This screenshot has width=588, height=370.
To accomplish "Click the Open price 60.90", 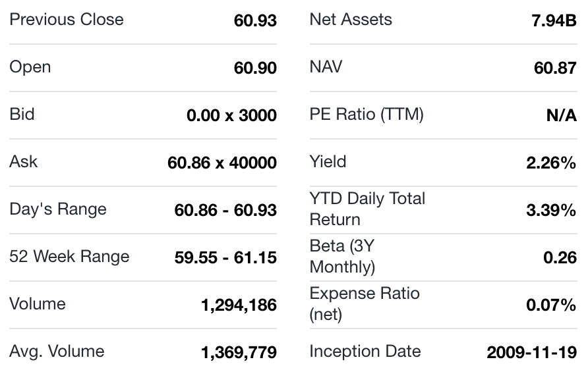I will click(x=255, y=68).
